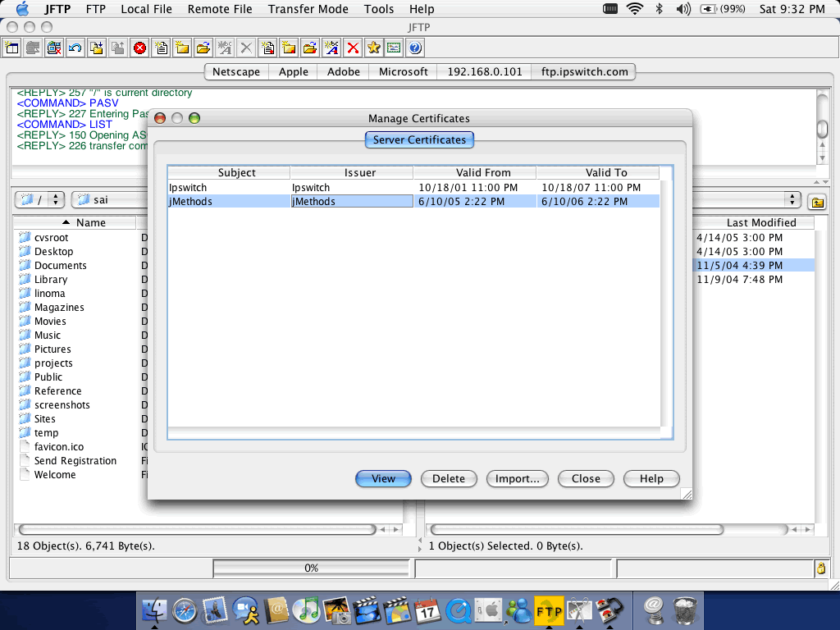Click the yellow FTP app icon in Dock
The image size is (840, 630).
tap(549, 609)
